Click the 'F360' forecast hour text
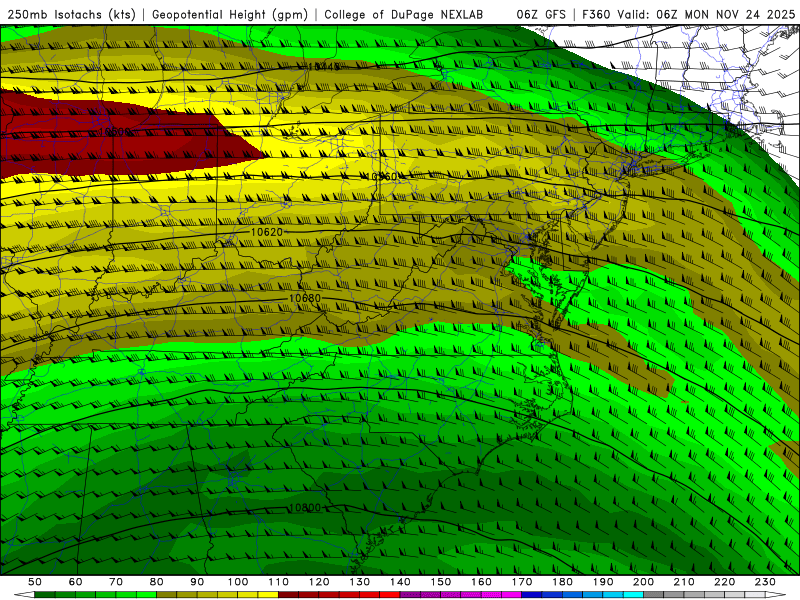The width and height of the screenshot is (800, 600). point(596,15)
